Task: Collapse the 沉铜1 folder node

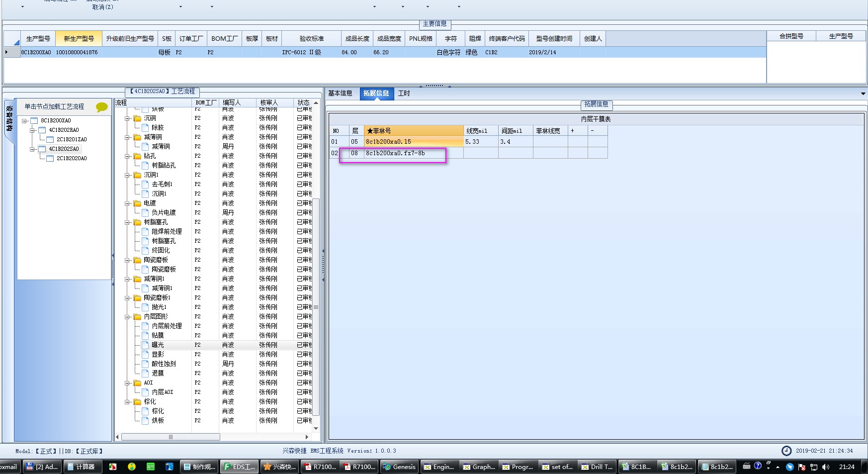Action: pos(127,175)
